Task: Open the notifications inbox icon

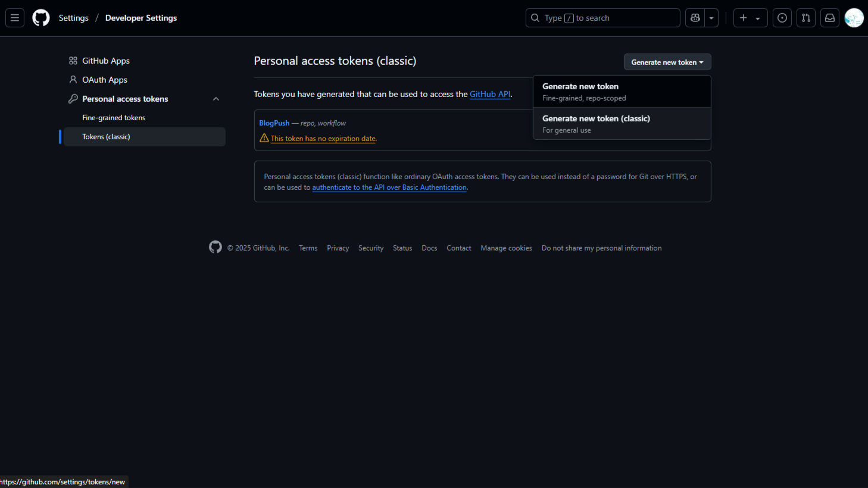Action: (830, 18)
